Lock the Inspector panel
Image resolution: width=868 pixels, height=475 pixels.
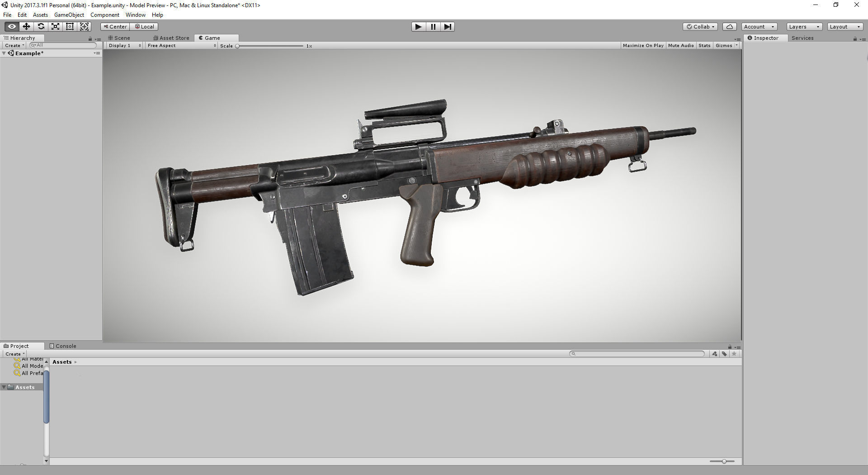coord(855,39)
